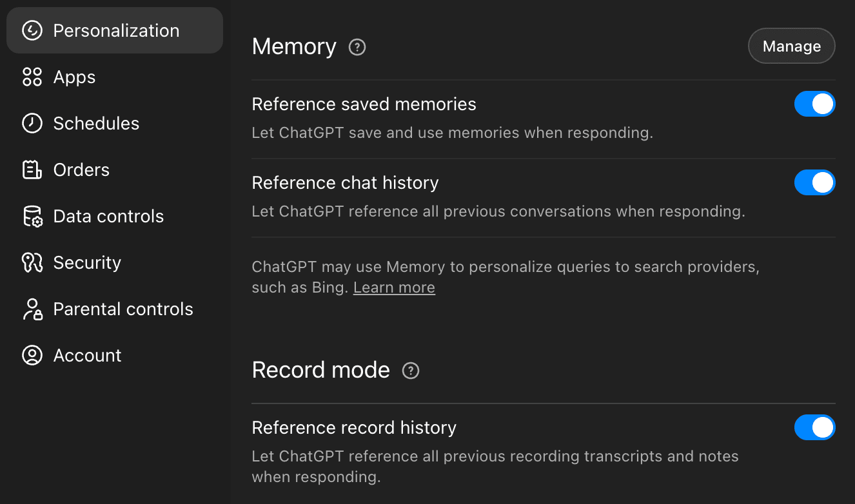
Task: Open the Learn more link
Action: [x=393, y=287]
